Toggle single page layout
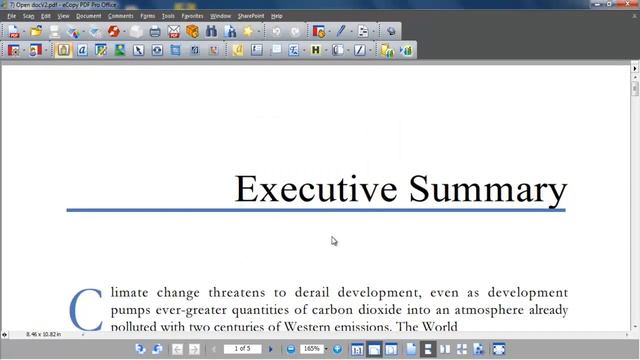640x360 pixels. pyautogui.click(x=411, y=349)
